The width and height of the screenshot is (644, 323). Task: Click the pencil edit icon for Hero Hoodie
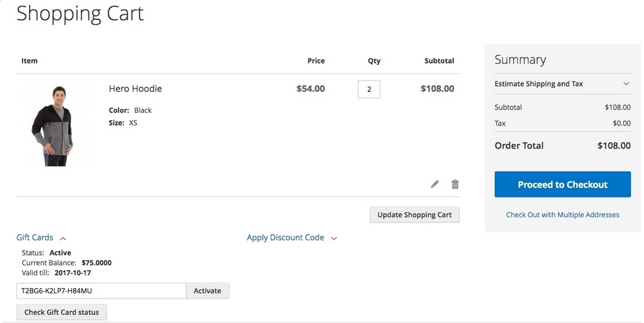(435, 184)
